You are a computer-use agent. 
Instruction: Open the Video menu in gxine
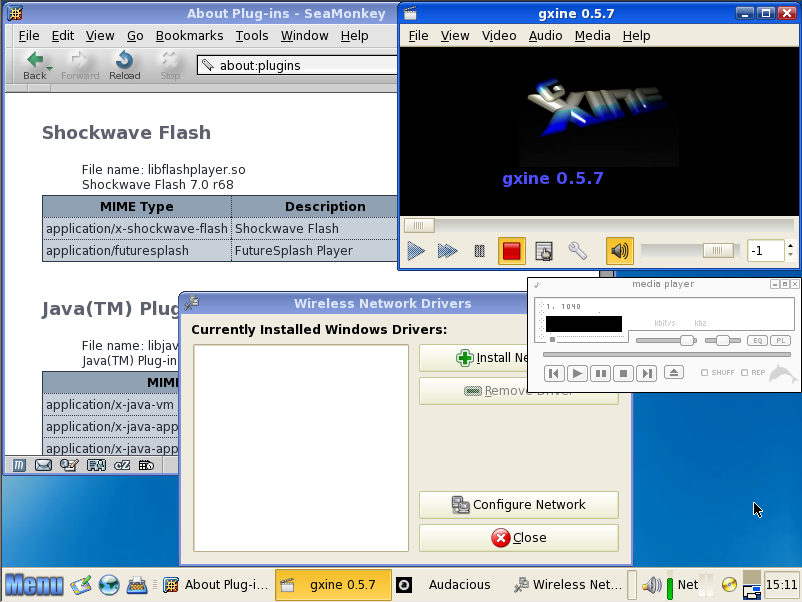click(499, 36)
